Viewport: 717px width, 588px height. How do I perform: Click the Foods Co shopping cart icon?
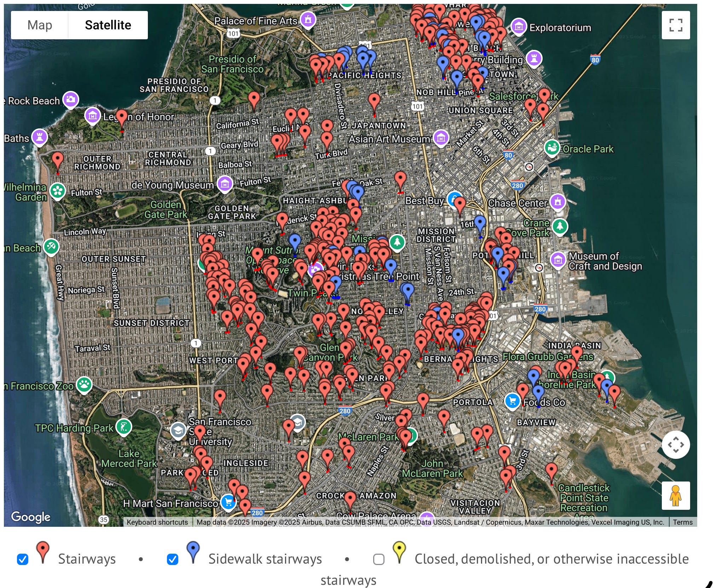click(x=512, y=401)
